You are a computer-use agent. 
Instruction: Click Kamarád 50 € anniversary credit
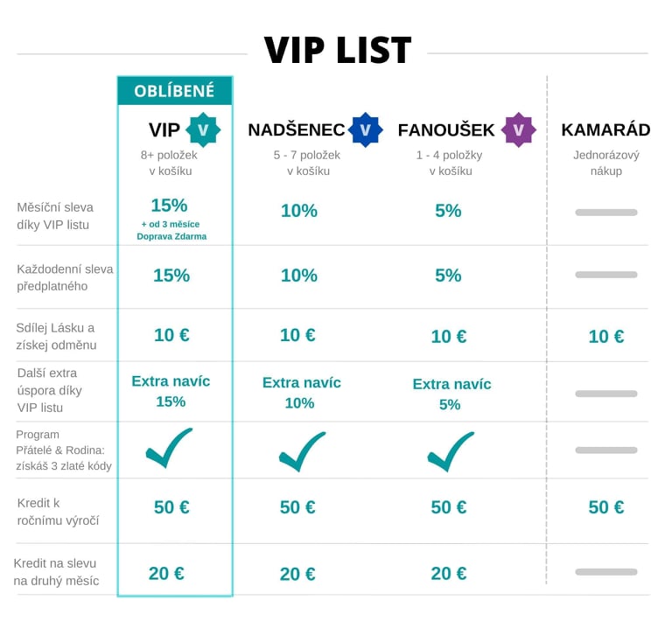tap(606, 507)
